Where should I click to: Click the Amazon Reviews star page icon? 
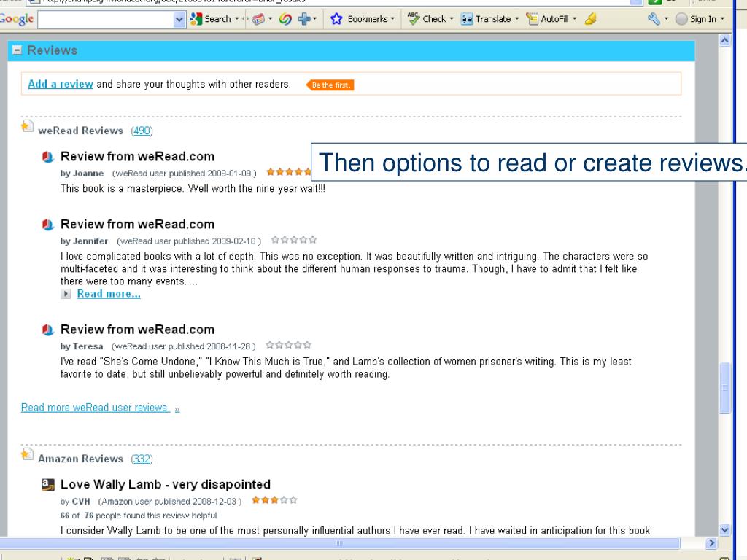pos(27,455)
